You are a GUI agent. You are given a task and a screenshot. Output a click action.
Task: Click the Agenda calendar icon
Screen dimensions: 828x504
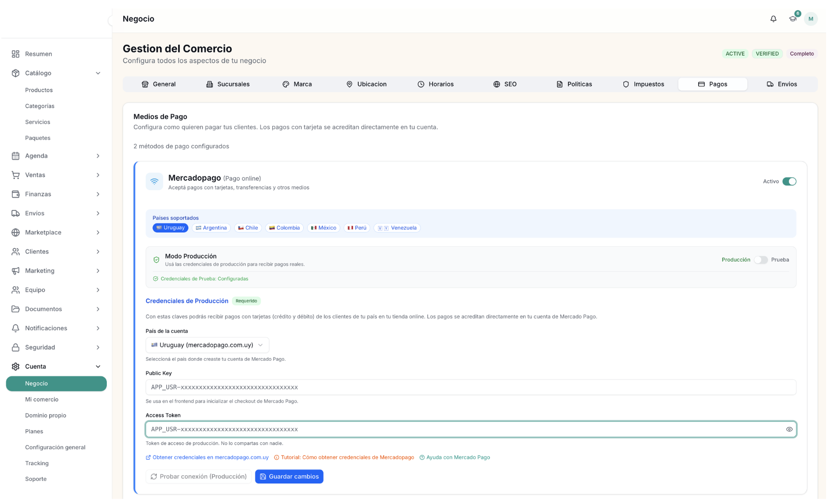click(15, 156)
